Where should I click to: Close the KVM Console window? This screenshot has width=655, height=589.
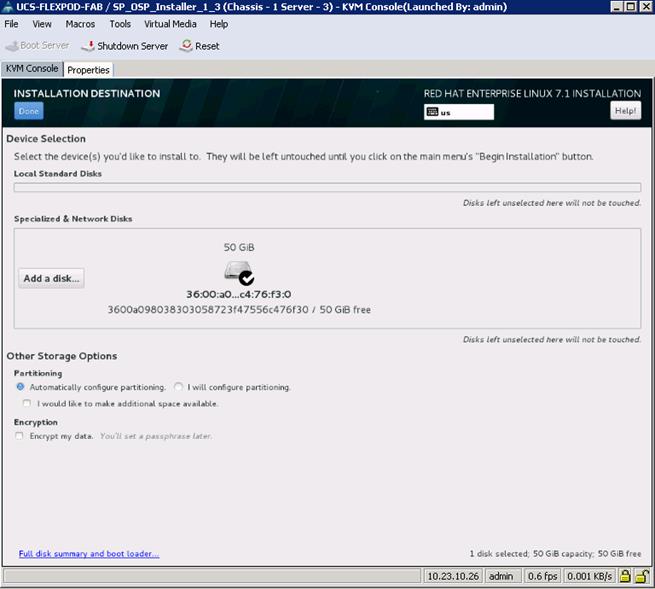[645, 7]
